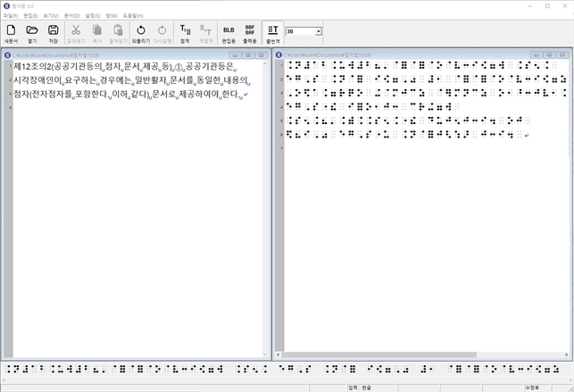Viewport: 574px width, 392px height.
Task: Toggle 줄번역 line translation mode
Action: (273, 34)
